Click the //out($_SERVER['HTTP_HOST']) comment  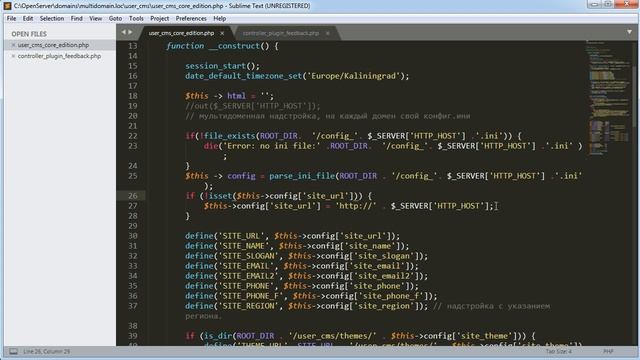coord(253,106)
